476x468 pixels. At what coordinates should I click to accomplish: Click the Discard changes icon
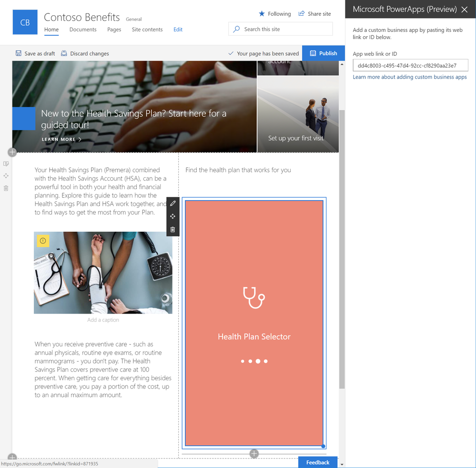coord(64,53)
